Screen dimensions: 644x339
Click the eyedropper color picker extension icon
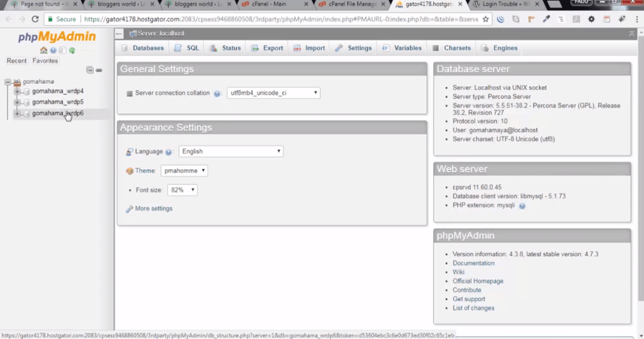click(x=546, y=19)
